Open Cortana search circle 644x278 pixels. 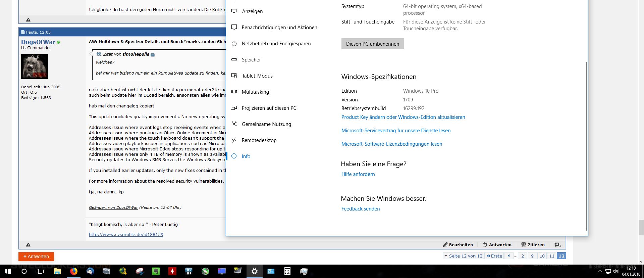coord(24,271)
